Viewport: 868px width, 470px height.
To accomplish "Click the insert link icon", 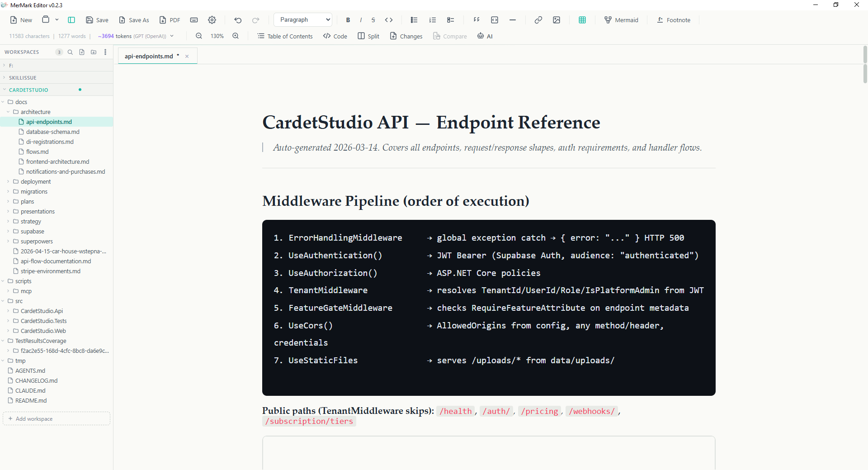I will pos(538,20).
